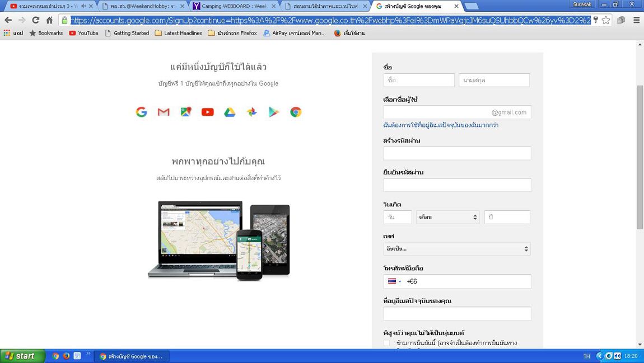Click the page vertical scrollbar thumb
The height and width of the screenshot is (363, 644).
tap(640, 157)
